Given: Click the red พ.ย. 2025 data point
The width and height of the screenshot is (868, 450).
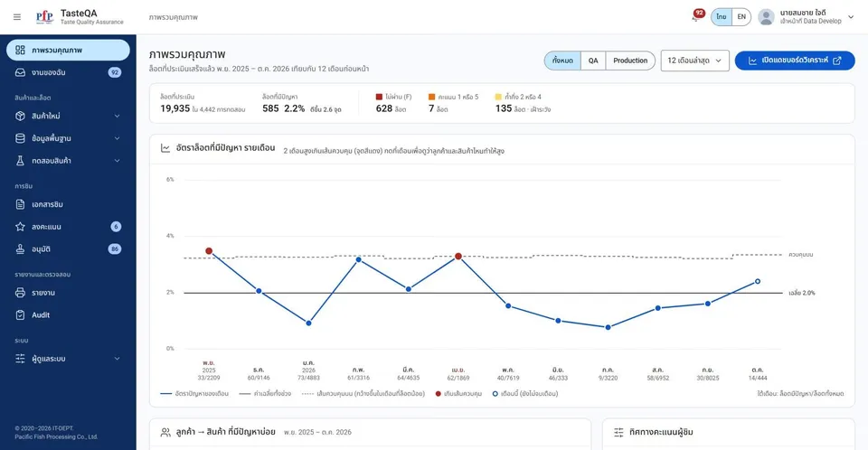Looking at the screenshot, I should click(209, 250).
